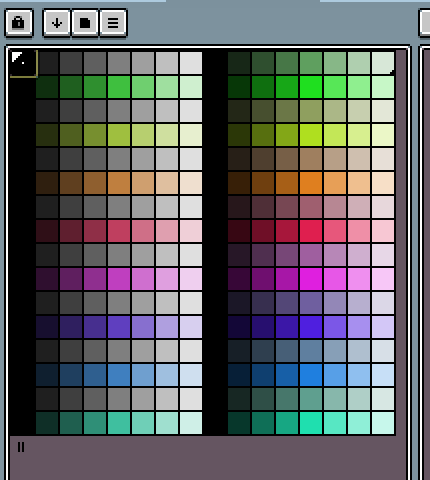
Task: Toggle the Edit Palette lock button
Action: point(19,23)
